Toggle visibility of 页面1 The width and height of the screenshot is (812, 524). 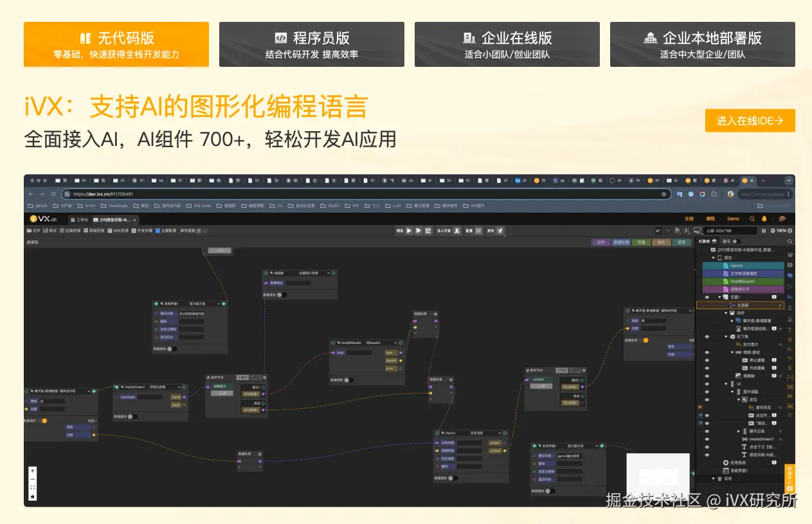[x=707, y=297]
